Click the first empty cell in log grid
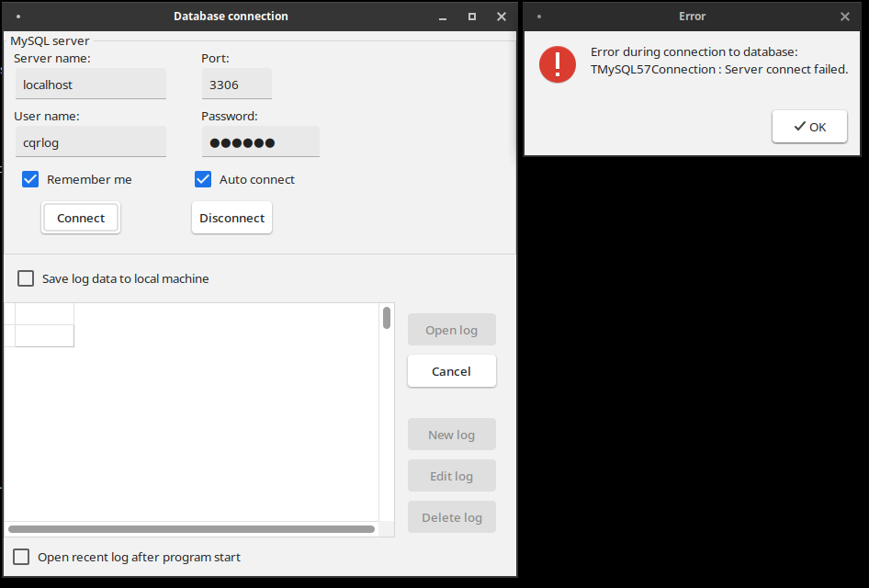 click(44, 313)
